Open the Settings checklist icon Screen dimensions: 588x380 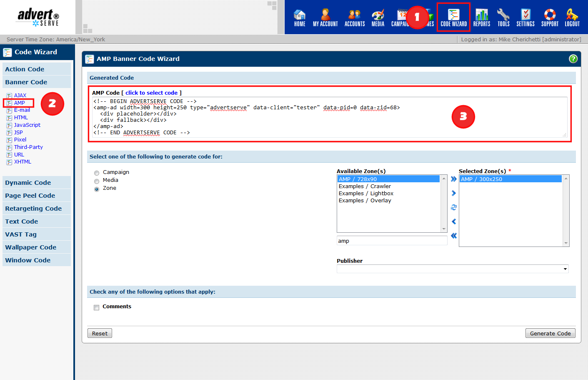click(525, 18)
